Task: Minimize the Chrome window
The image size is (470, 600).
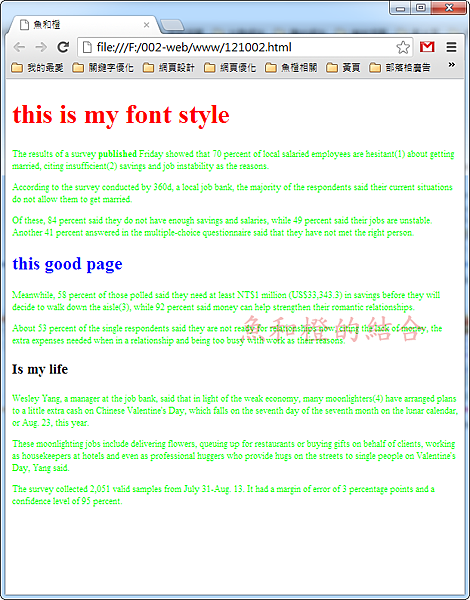Action: (400, 8)
